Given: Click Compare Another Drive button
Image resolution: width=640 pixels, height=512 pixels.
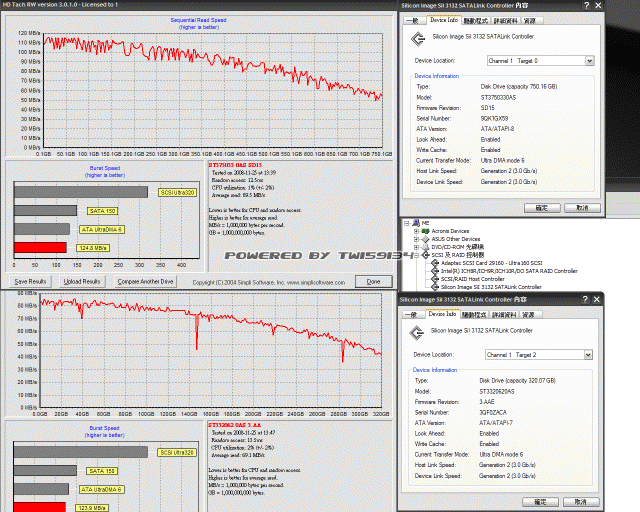Looking at the screenshot, I should [x=145, y=281].
